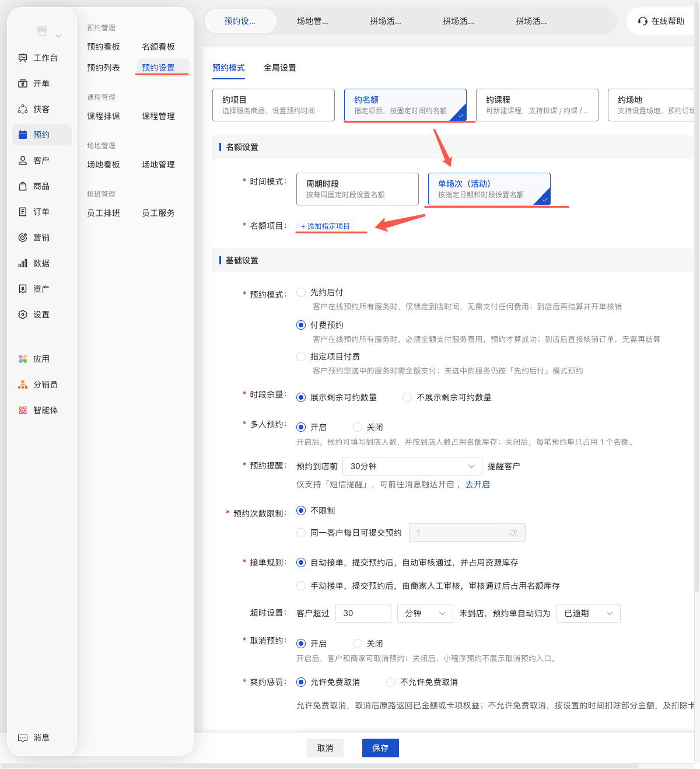Click the 开单 billing icon

pyautogui.click(x=23, y=83)
